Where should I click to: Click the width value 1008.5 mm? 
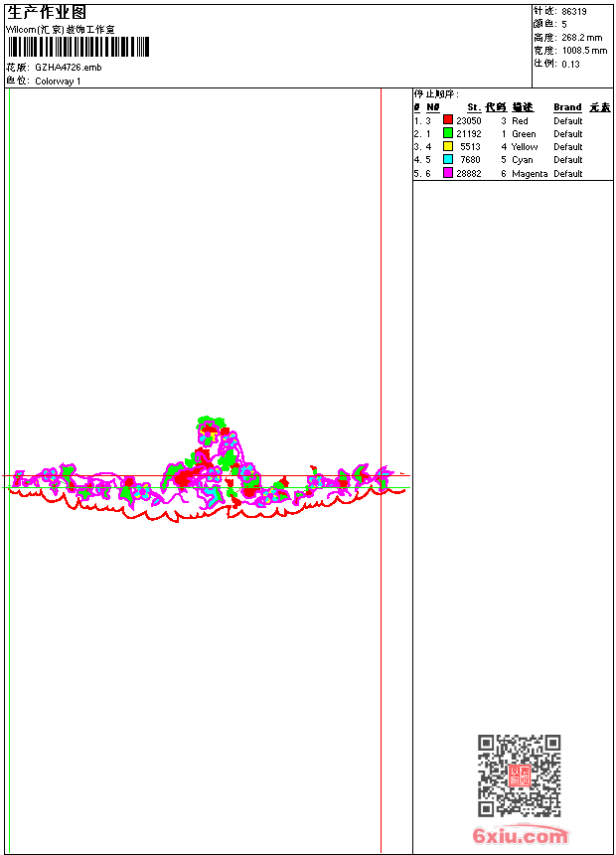[x=584, y=51]
